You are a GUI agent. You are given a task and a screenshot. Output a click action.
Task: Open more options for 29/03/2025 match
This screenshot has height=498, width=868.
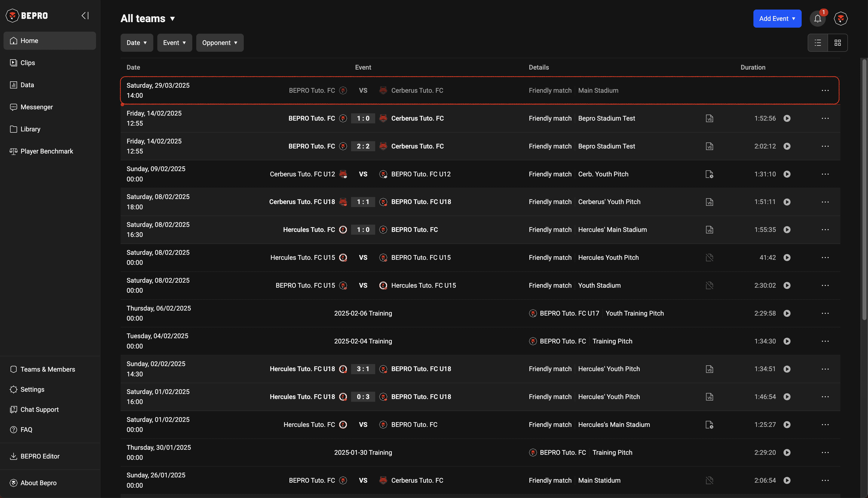click(825, 91)
